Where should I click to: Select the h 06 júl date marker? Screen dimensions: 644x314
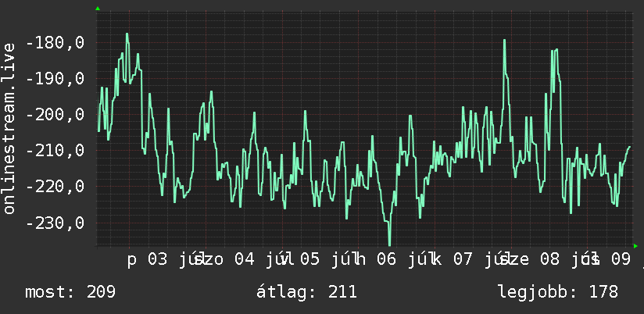point(391,260)
